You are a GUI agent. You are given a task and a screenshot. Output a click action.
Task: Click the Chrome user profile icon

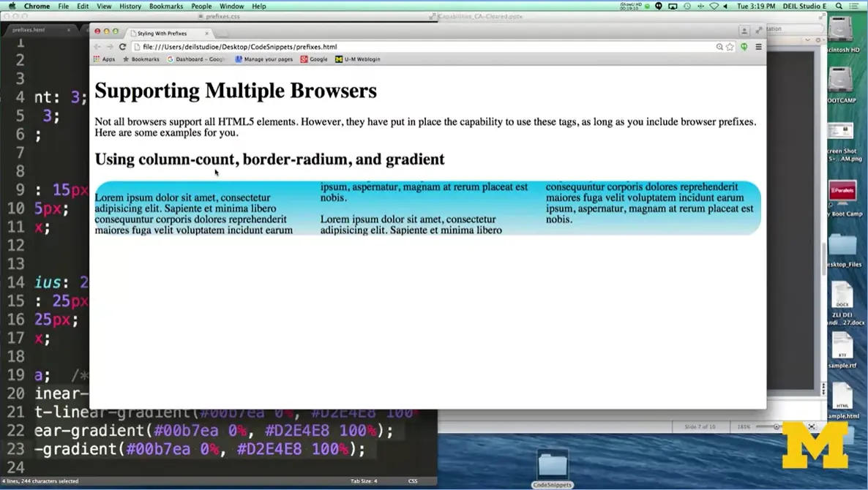point(744,31)
